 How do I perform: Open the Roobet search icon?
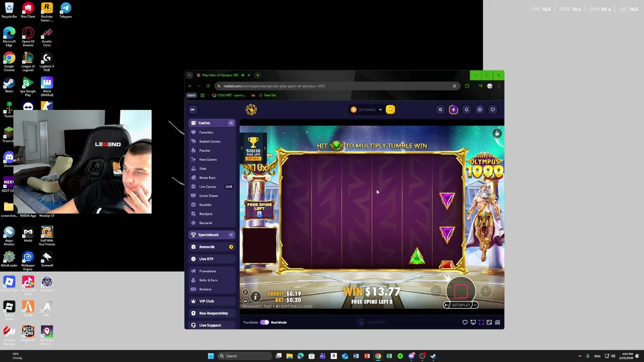(440, 110)
